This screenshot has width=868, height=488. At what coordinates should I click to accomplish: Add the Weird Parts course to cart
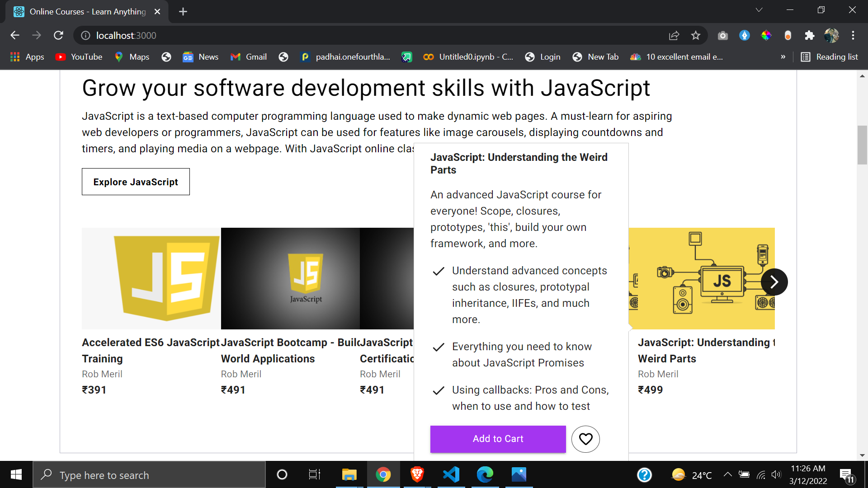click(x=498, y=439)
